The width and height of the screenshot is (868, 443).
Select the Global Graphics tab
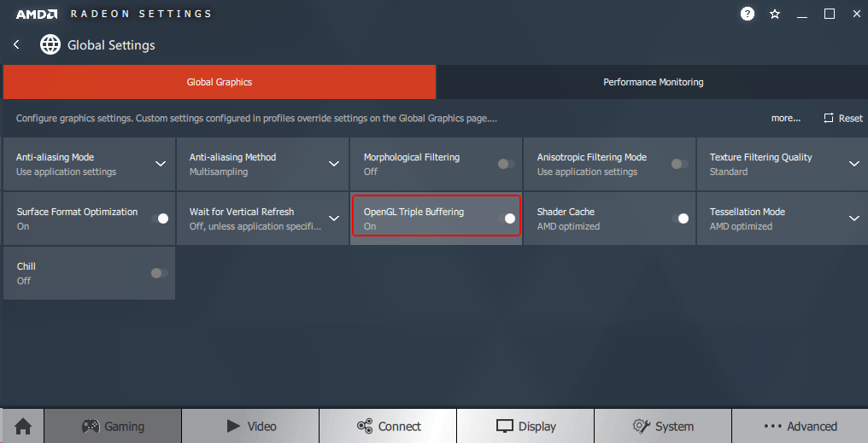tap(220, 82)
